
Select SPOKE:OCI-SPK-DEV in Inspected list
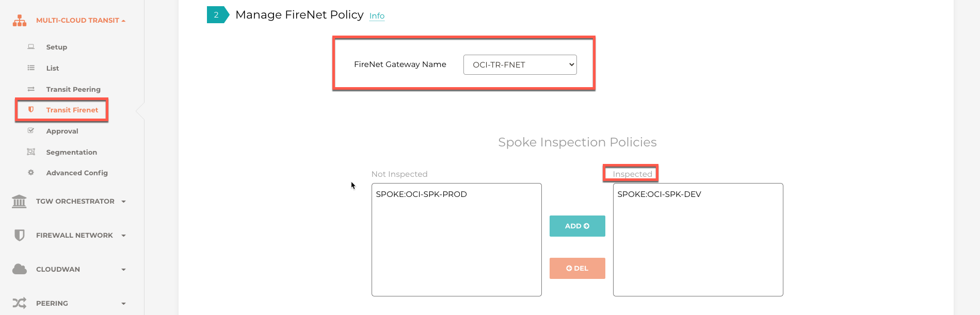pyautogui.click(x=659, y=194)
